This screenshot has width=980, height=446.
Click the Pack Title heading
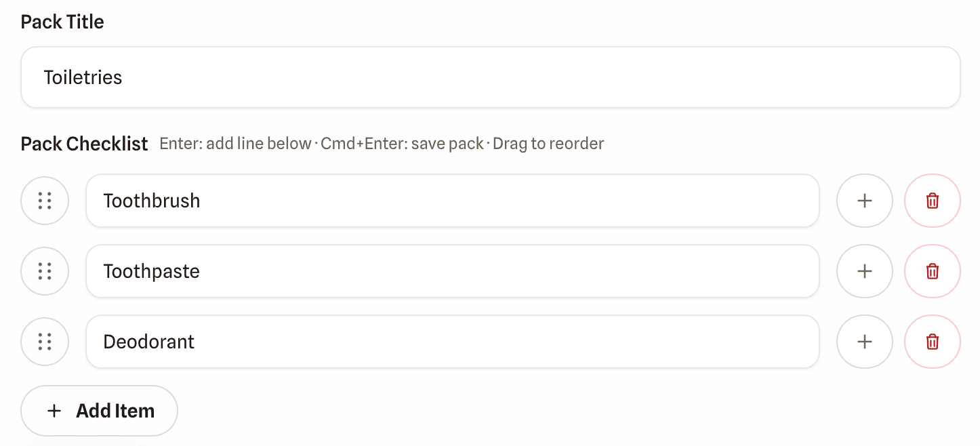click(62, 22)
